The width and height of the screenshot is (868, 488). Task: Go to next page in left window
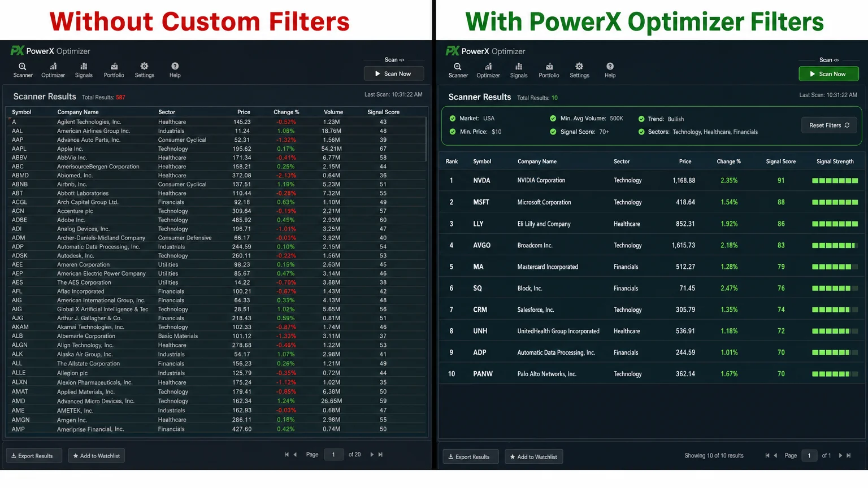pyautogui.click(x=372, y=455)
